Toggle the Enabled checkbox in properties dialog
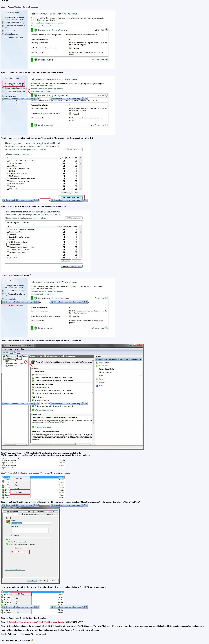The height and width of the screenshot is (644, 209). 12,535
